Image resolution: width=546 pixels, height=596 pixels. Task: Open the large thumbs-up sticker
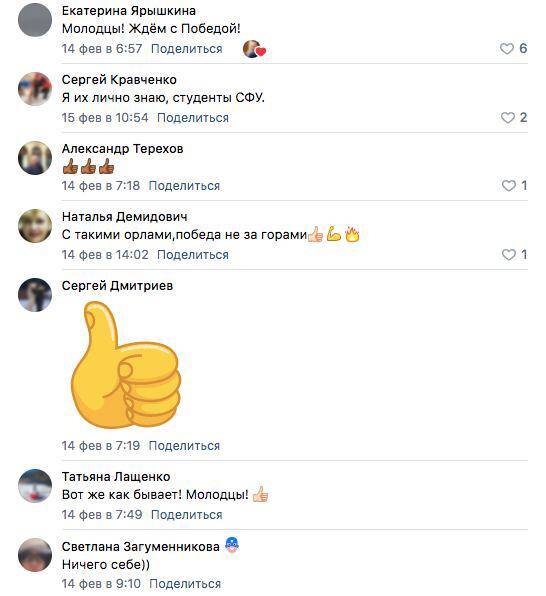pos(125,365)
